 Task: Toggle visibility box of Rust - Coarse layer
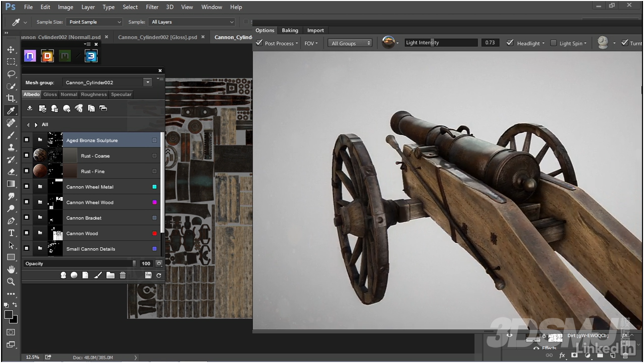pyautogui.click(x=27, y=156)
